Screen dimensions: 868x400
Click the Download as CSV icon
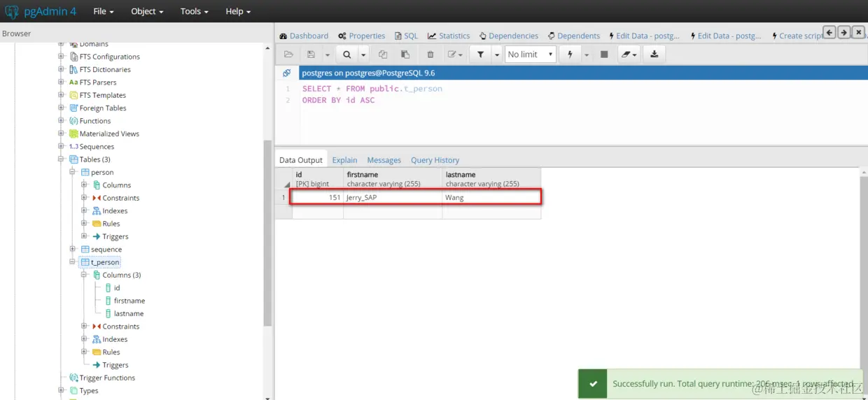click(654, 55)
